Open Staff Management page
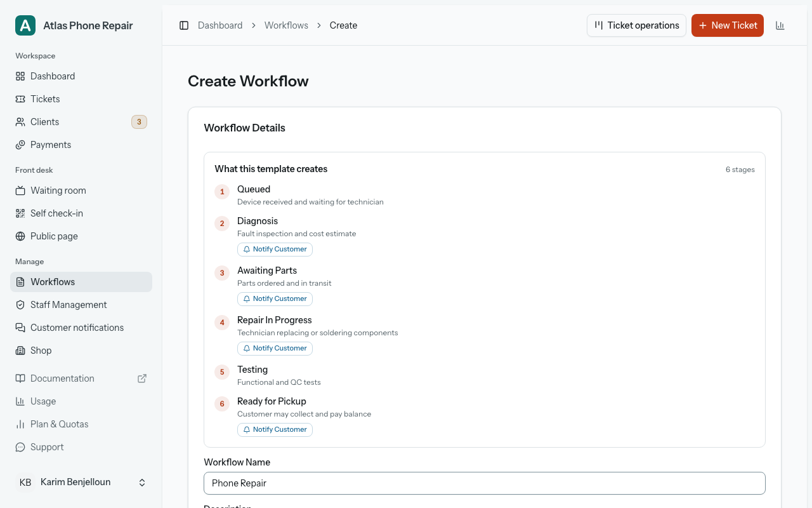The width and height of the screenshot is (812, 508). click(x=81, y=305)
